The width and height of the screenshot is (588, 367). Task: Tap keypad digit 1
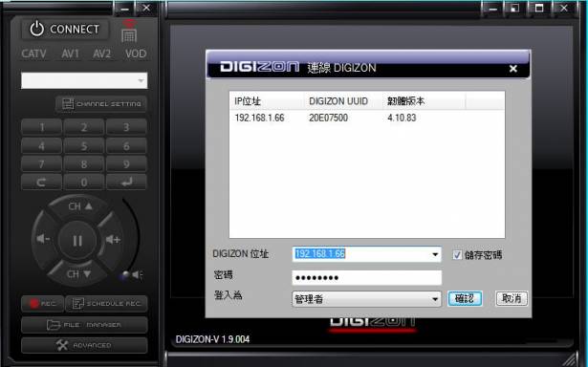click(x=42, y=127)
